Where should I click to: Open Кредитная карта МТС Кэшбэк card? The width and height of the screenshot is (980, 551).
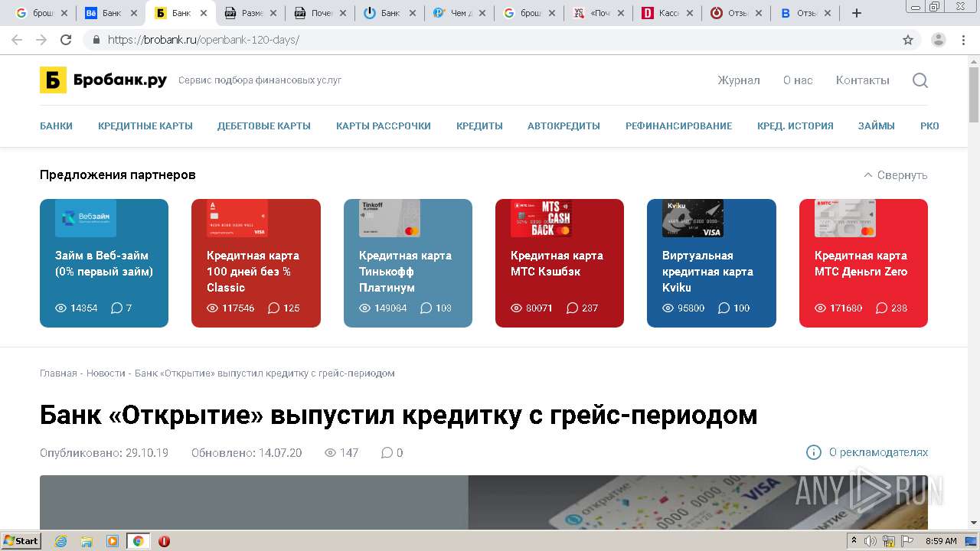[x=560, y=263]
